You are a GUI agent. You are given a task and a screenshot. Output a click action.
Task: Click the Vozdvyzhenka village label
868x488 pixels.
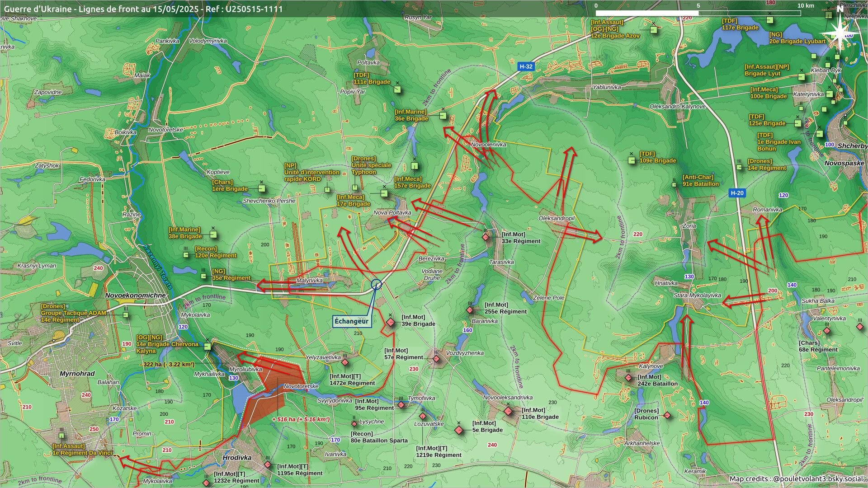pos(465,353)
